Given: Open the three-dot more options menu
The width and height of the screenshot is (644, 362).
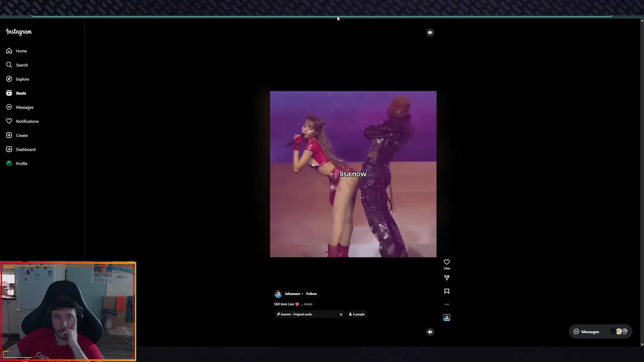Looking at the screenshot, I should coord(447,304).
